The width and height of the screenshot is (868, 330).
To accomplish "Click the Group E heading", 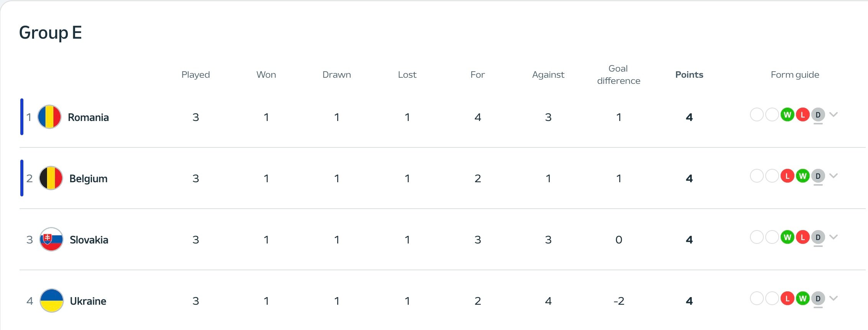I will (50, 33).
